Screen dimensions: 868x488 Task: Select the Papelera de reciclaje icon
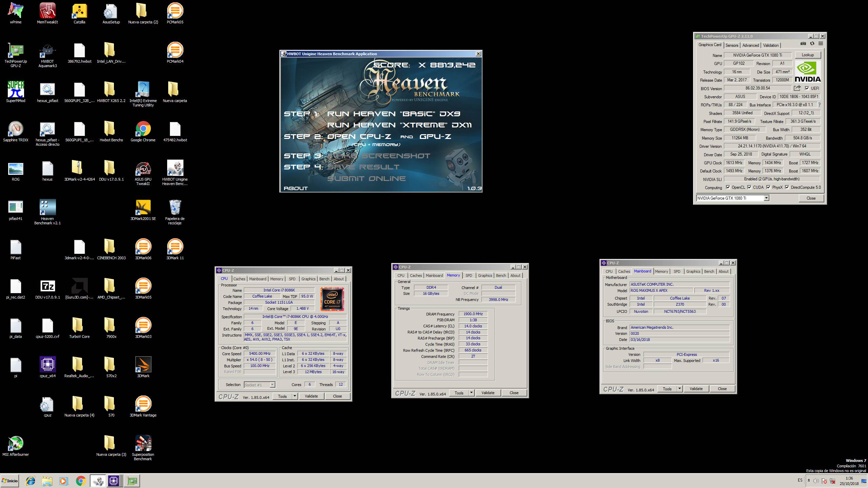point(175,212)
